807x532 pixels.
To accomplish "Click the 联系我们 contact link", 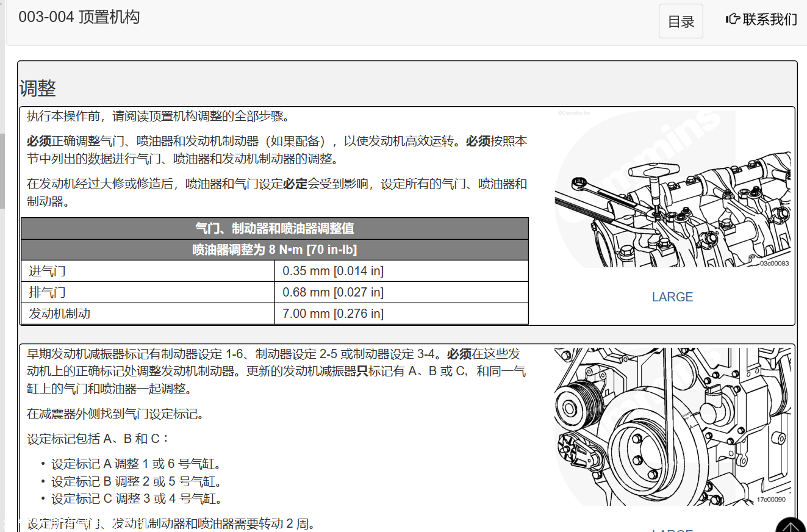I will 769,20.
